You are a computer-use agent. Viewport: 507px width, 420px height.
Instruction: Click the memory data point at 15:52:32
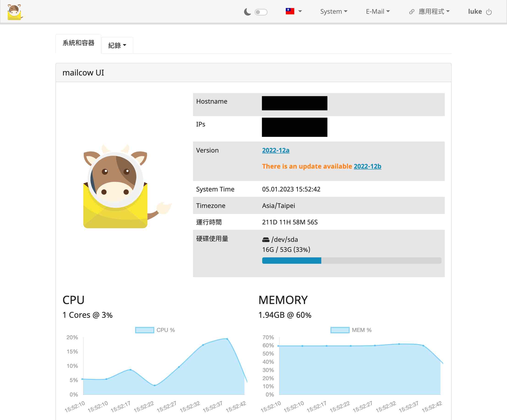pos(399,344)
